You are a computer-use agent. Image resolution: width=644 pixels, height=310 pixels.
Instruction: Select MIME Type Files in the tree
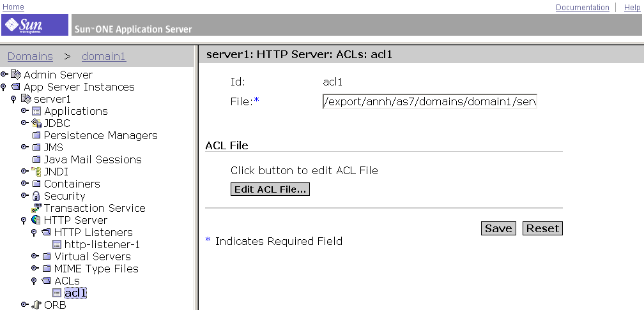pos(96,269)
